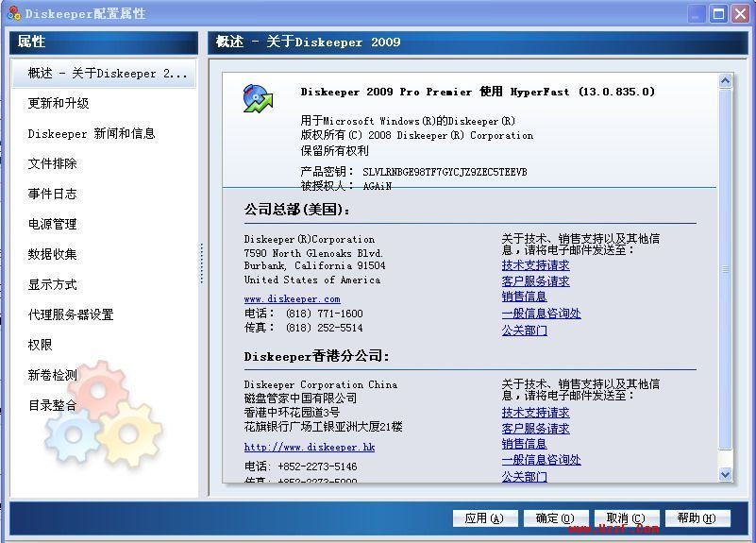Viewport: 756px width, 543px height.
Task: Open 代理服务器设置 page
Action: pos(71,314)
